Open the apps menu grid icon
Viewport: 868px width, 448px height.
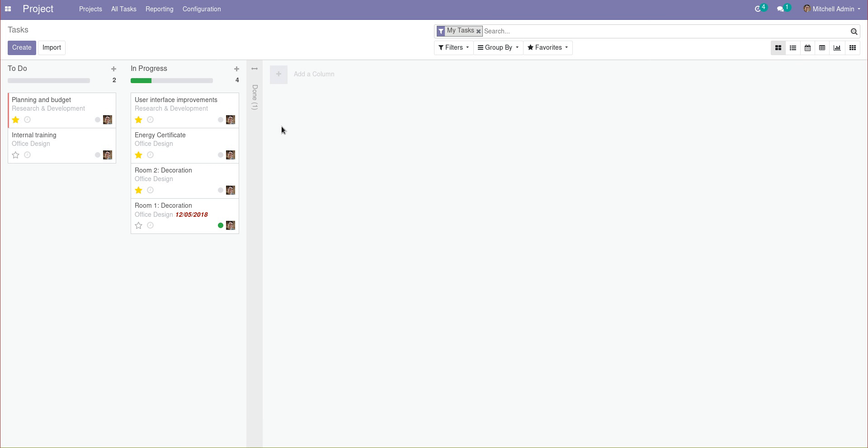click(x=8, y=9)
